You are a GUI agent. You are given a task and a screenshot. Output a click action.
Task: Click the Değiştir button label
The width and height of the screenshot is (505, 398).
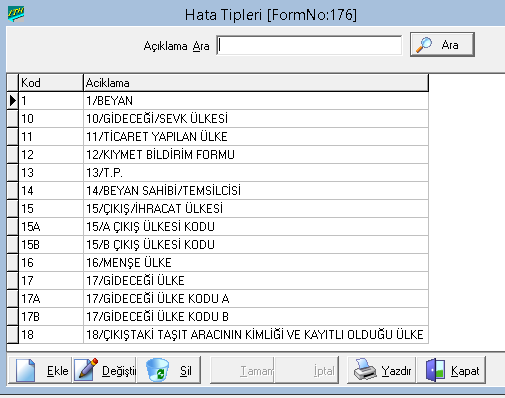pos(119,371)
